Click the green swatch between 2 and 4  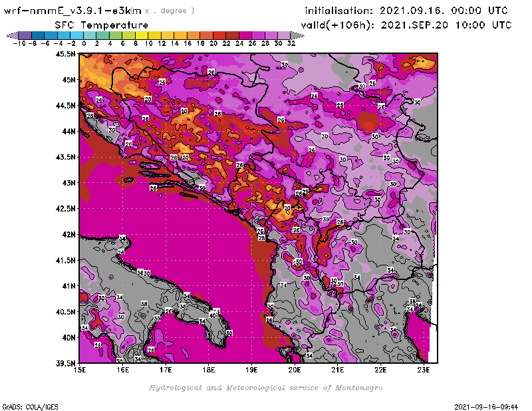pos(103,35)
